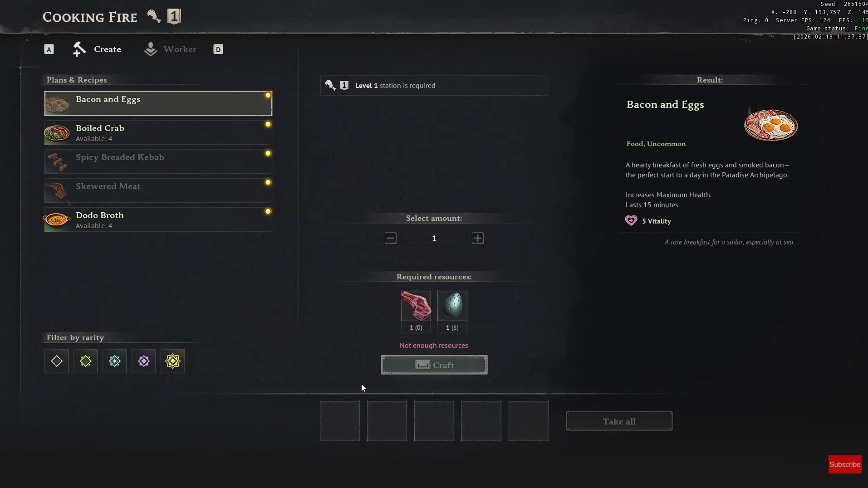The image size is (868, 488).
Task: Select the common white rarity filter
Action: 57,361
